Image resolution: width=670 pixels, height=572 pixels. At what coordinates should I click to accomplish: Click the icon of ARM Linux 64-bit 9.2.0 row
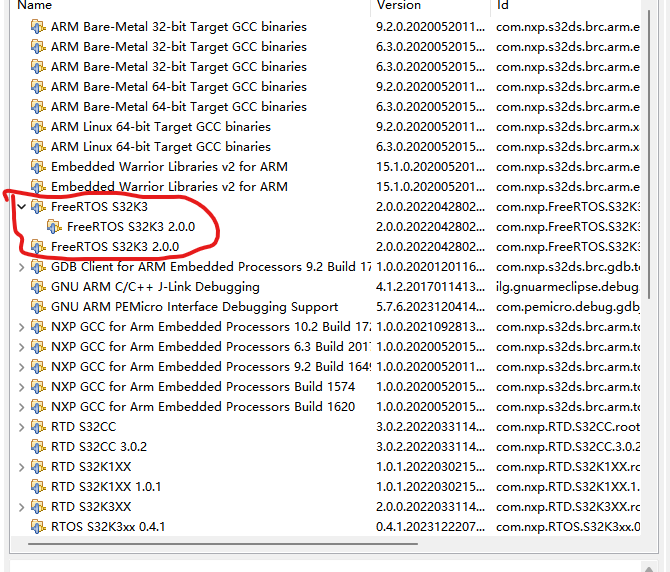[38, 127]
